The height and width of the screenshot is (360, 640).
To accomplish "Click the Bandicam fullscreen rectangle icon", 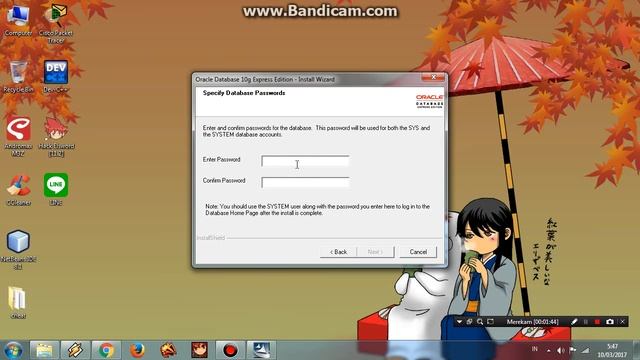I will pyautogui.click(x=491, y=322).
